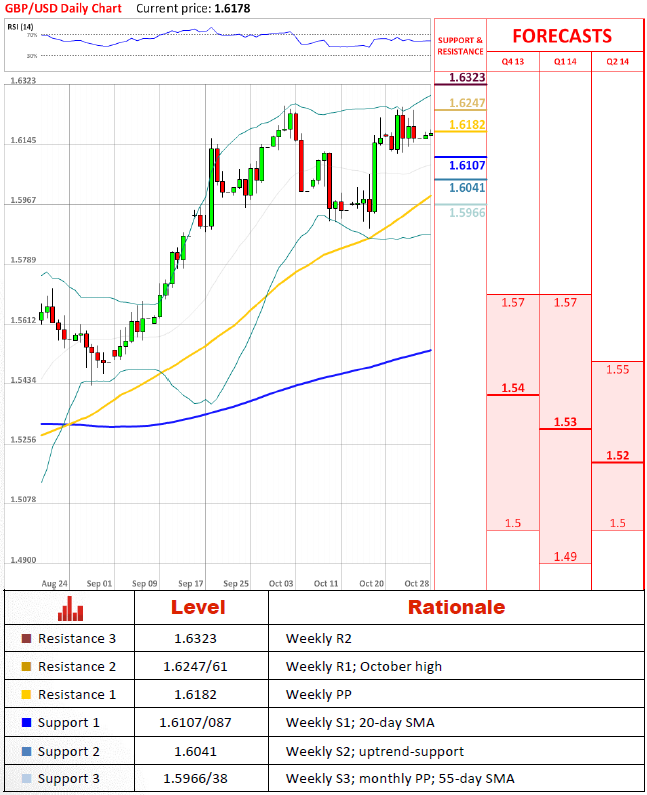Click the Q4 13 low forecast 1.5
647x795 pixels.
[513, 523]
